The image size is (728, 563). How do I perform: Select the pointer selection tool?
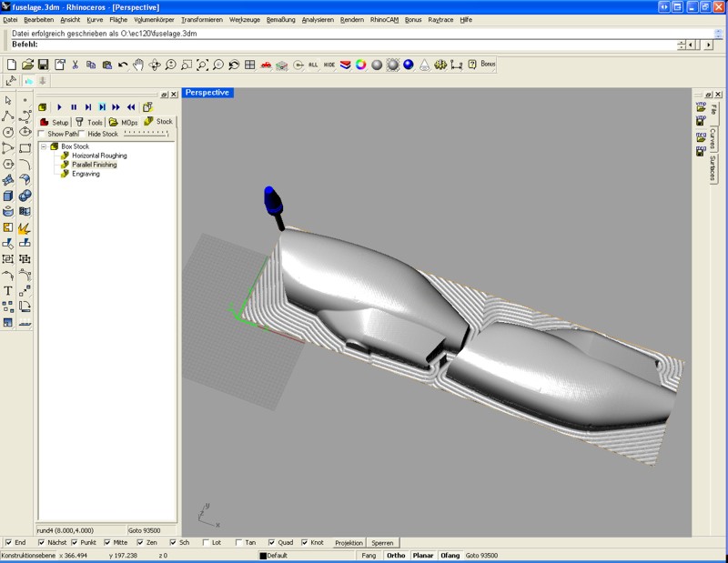coord(8,100)
